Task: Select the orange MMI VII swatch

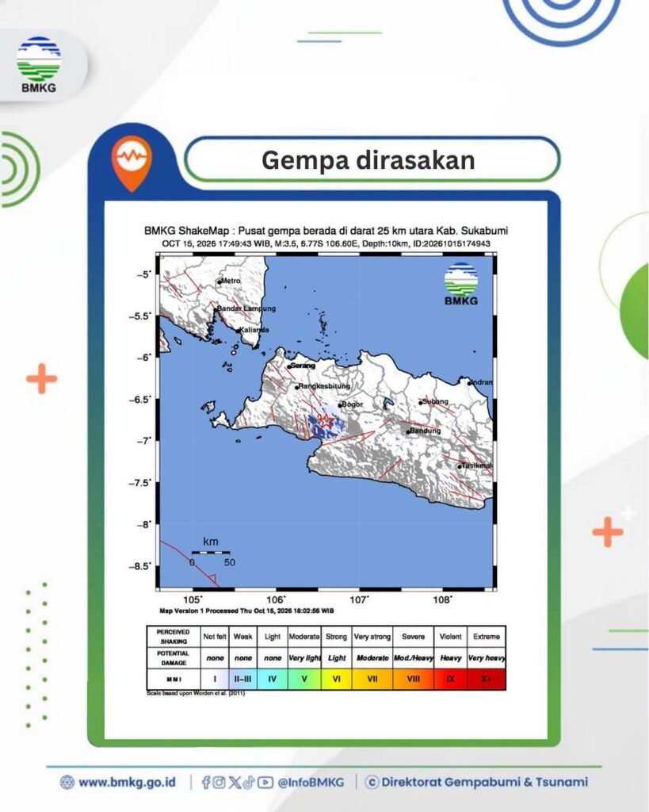Action: point(372,679)
